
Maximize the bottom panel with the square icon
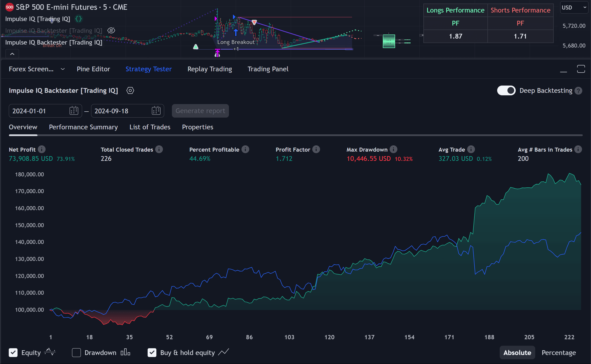[x=581, y=69]
